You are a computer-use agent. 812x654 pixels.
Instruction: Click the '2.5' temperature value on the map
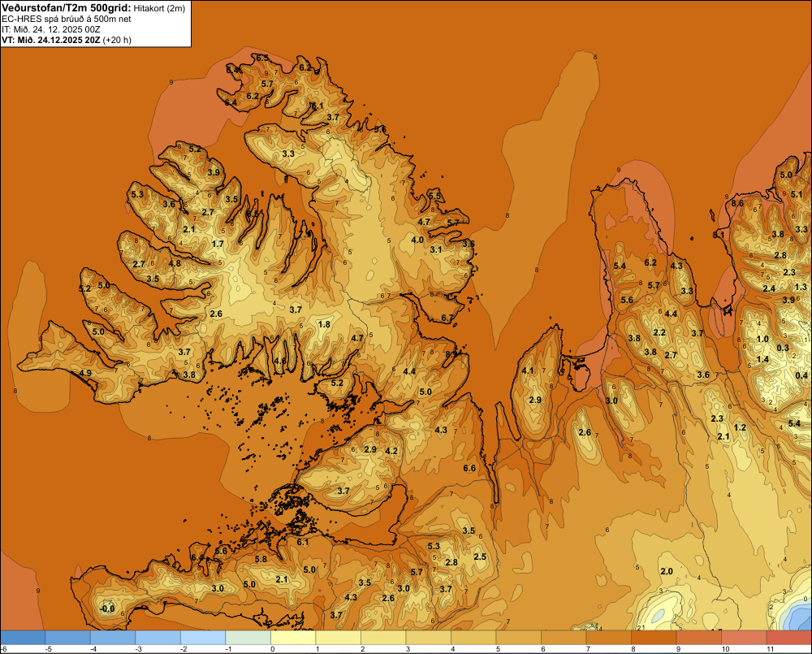tap(480, 557)
